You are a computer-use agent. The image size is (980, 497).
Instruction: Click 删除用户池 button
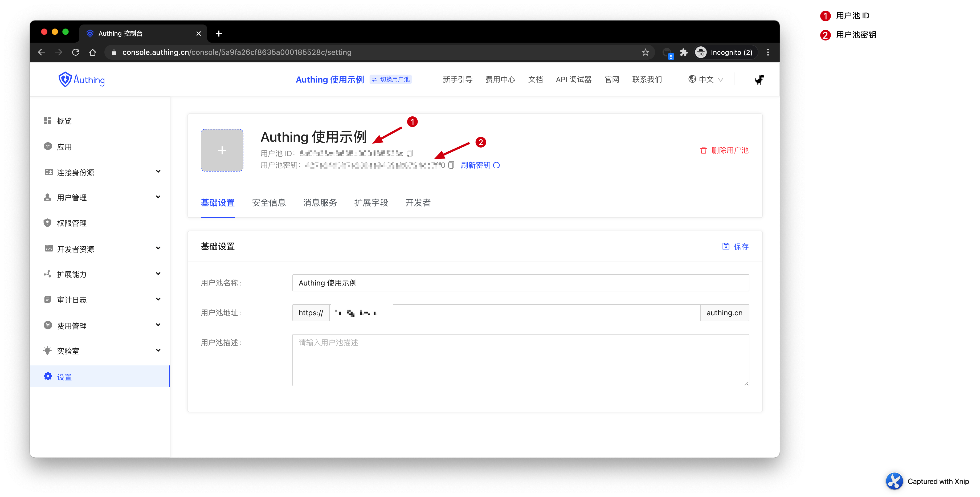(724, 150)
